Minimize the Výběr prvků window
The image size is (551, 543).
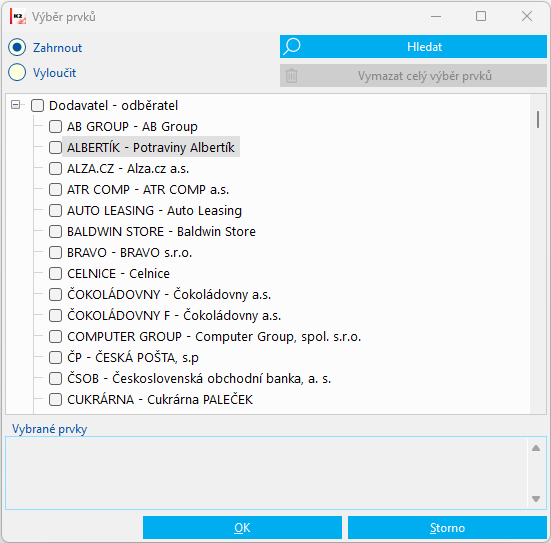[436, 16]
